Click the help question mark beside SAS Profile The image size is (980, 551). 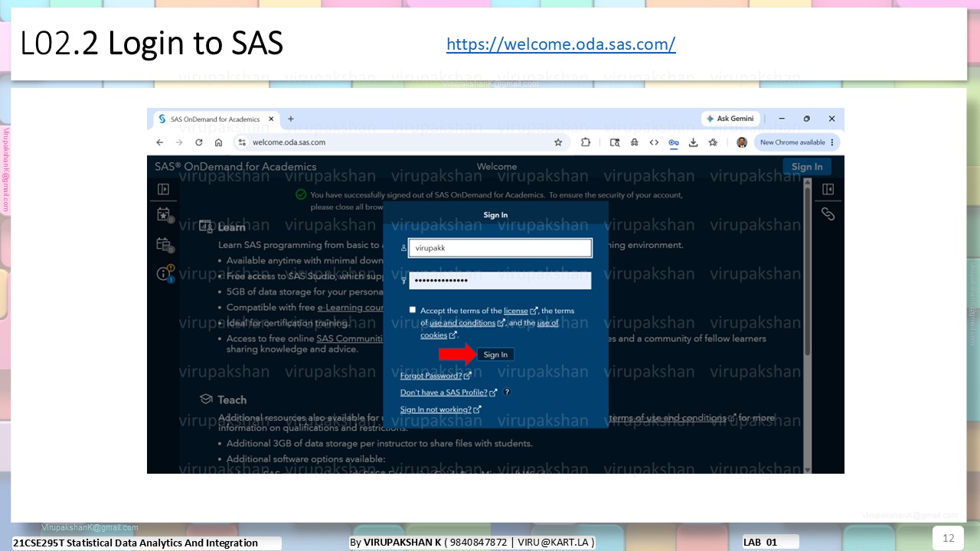(x=507, y=392)
